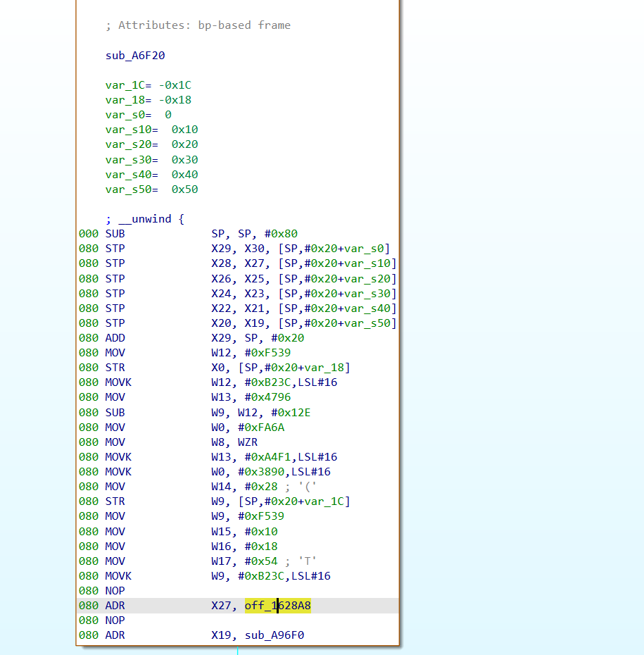The image size is (644, 655).
Task: Click the STR W9 var_1C store instruction
Action: coord(228,501)
